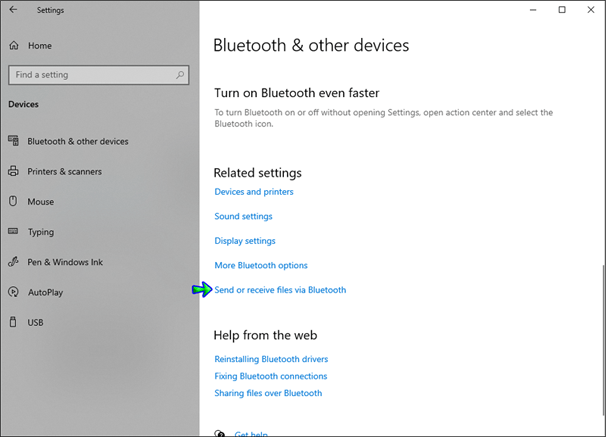Click Send or receive files via Bluetooth

(x=281, y=290)
